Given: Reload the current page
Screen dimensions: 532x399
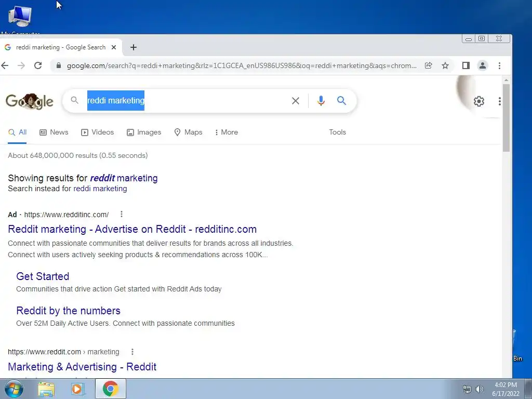Looking at the screenshot, I should (x=38, y=65).
